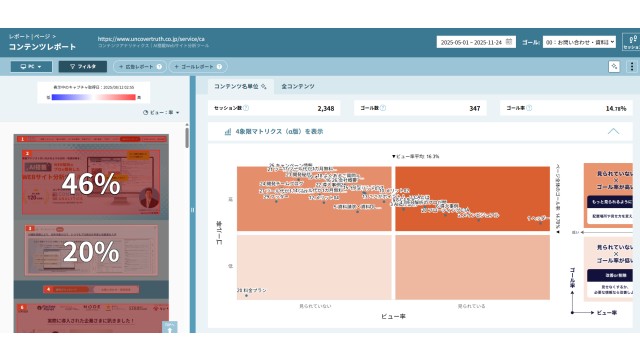Click the ビュー率平均 16.3% marker label

coord(415,156)
